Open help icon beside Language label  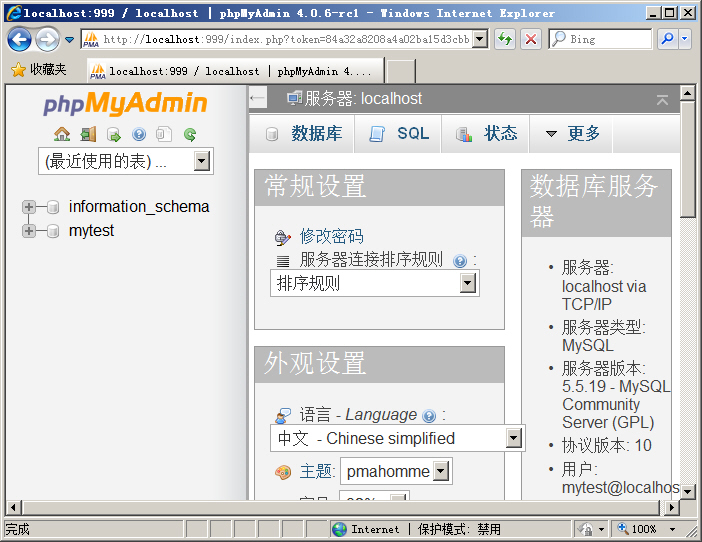(429, 416)
